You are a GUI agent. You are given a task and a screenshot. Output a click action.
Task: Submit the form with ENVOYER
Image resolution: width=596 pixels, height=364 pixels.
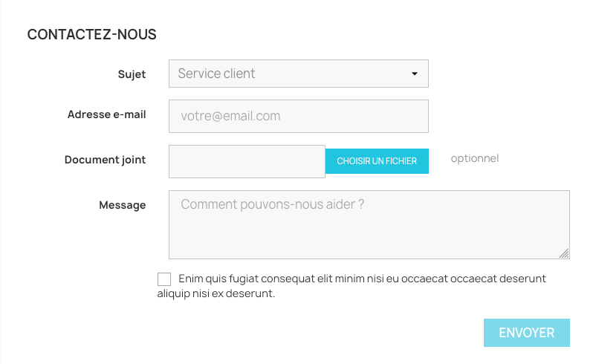526,333
